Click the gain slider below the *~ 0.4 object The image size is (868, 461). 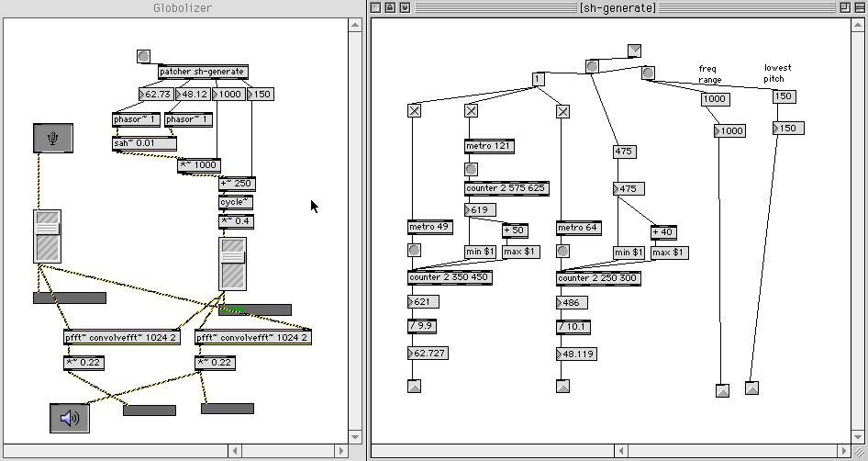[233, 264]
